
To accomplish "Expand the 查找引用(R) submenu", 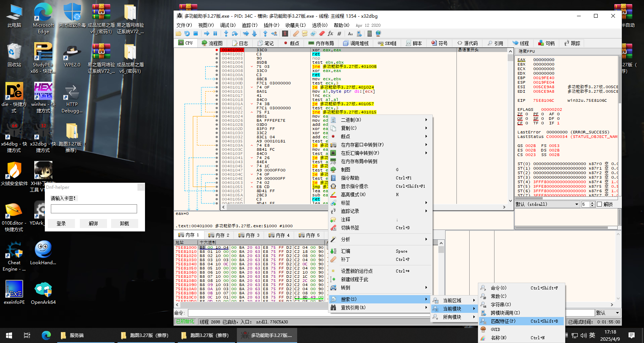I will (380, 308).
